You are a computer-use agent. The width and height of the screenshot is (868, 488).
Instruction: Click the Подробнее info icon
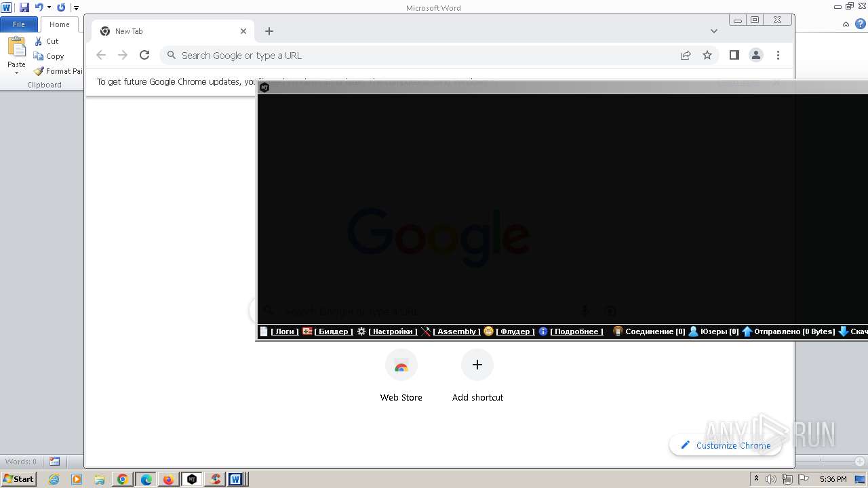(543, 331)
